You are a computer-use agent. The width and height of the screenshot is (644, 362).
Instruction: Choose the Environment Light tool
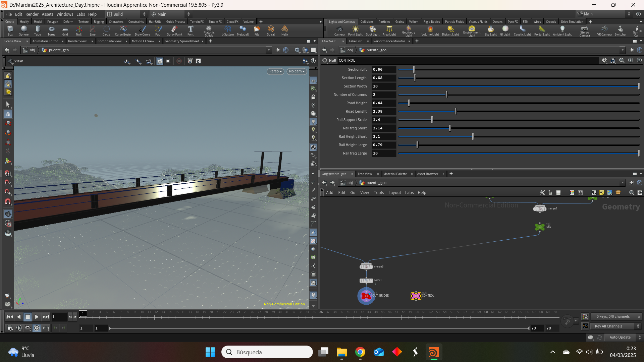pyautogui.click(x=472, y=31)
